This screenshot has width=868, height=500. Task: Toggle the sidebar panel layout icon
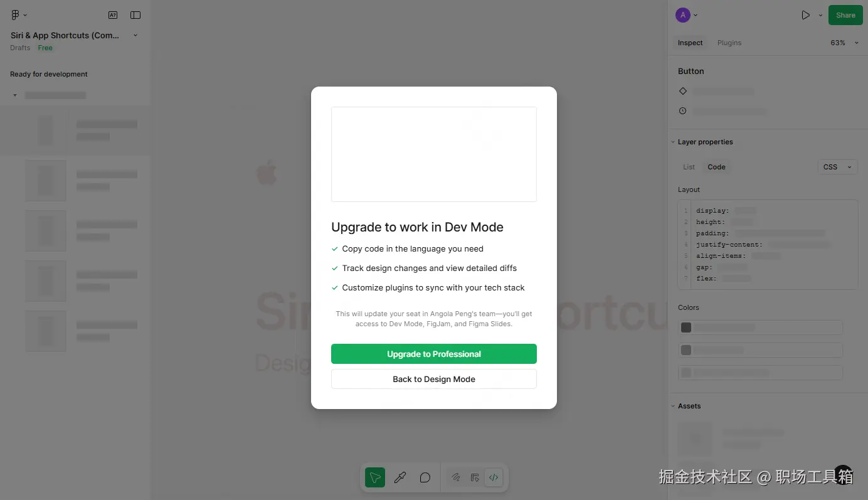(x=135, y=15)
